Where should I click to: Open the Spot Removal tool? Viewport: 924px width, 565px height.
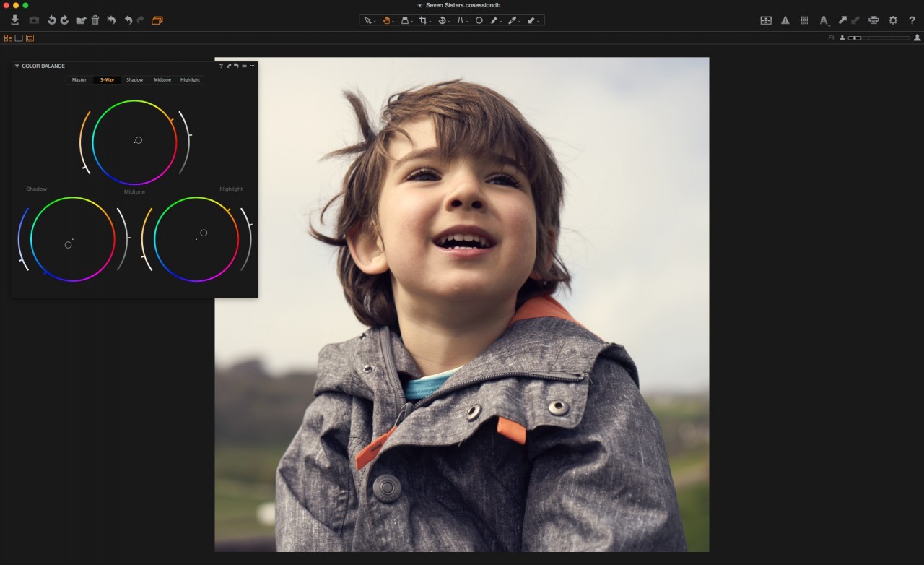coord(480,20)
